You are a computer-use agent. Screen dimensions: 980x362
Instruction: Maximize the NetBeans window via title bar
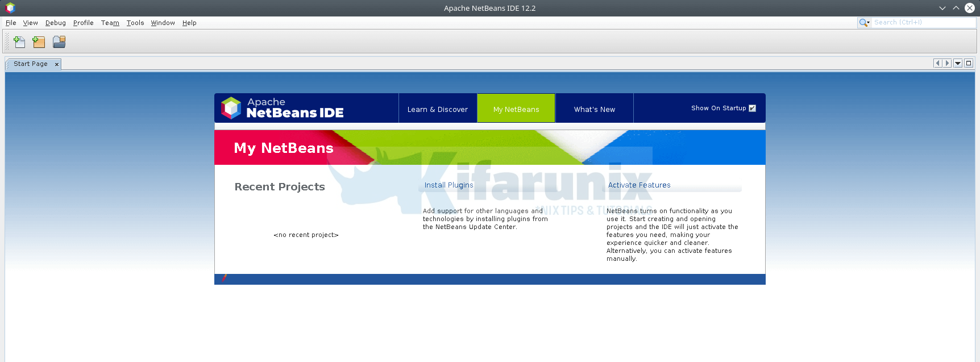956,8
